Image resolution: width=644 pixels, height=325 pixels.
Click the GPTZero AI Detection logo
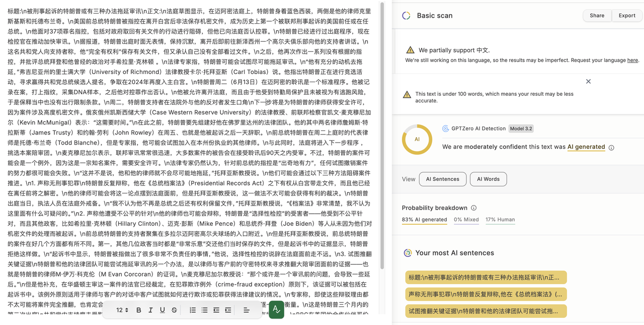pyautogui.click(x=445, y=128)
